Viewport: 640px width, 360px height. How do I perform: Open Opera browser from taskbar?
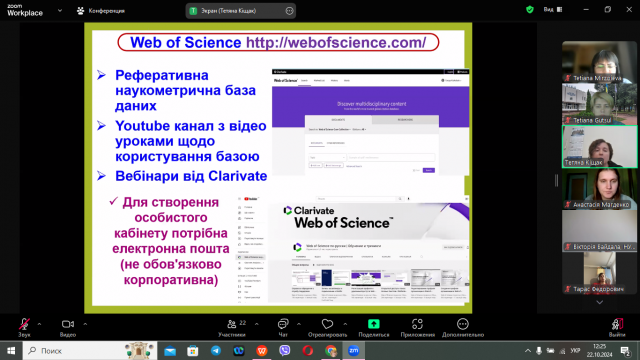click(308, 351)
